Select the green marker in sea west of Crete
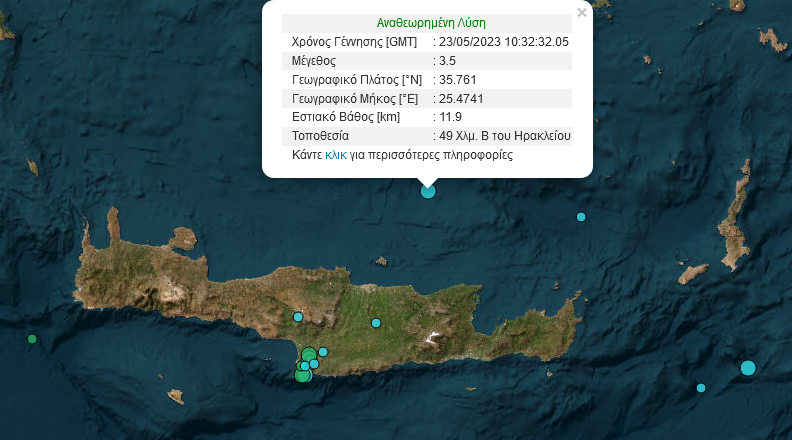Viewport: 792px width, 440px height. coord(32,339)
